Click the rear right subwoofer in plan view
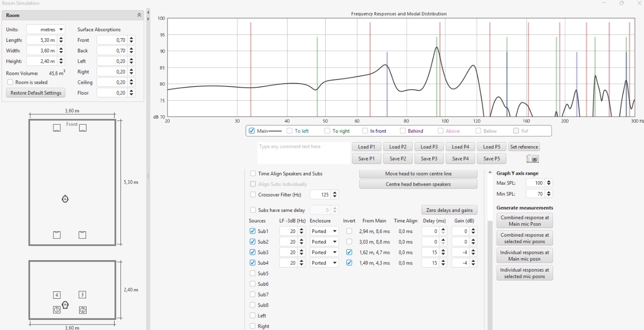 82,235
